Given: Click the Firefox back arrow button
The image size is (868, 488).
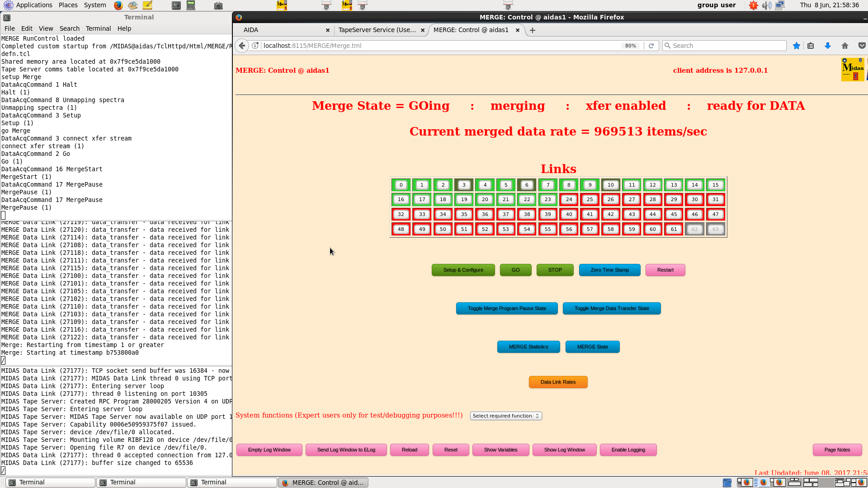Looking at the screenshot, I should [x=242, y=46].
